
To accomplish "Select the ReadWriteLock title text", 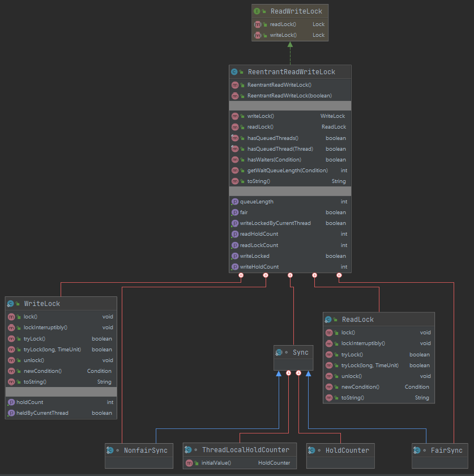I will click(296, 11).
